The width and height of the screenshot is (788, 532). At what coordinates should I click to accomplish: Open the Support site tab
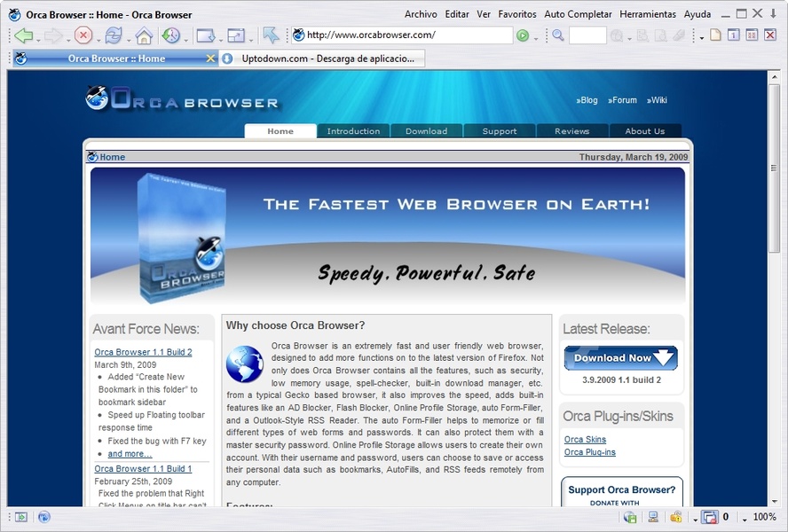[499, 131]
